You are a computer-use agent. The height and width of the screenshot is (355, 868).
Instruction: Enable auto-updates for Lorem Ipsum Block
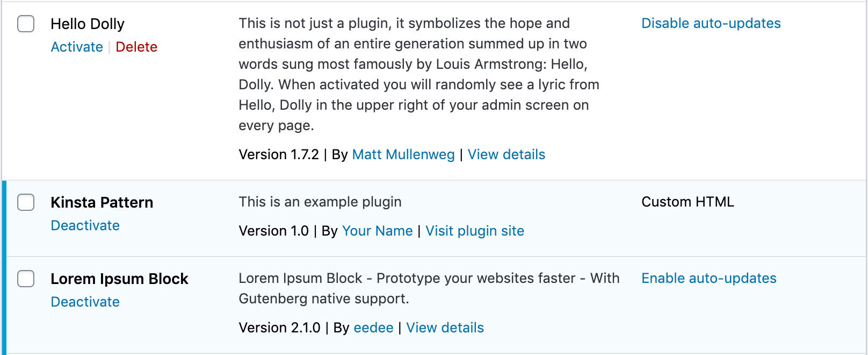[709, 278]
